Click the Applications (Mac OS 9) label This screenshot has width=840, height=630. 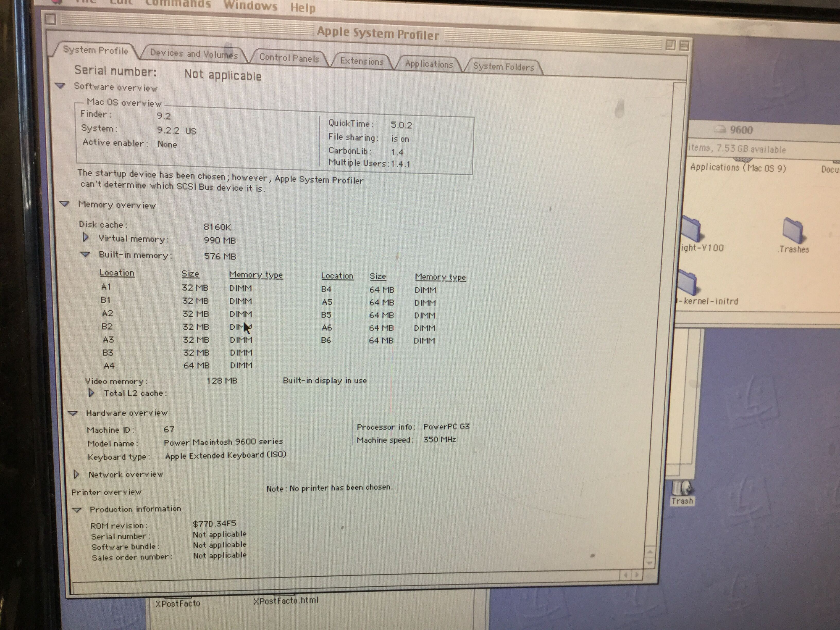[738, 168]
